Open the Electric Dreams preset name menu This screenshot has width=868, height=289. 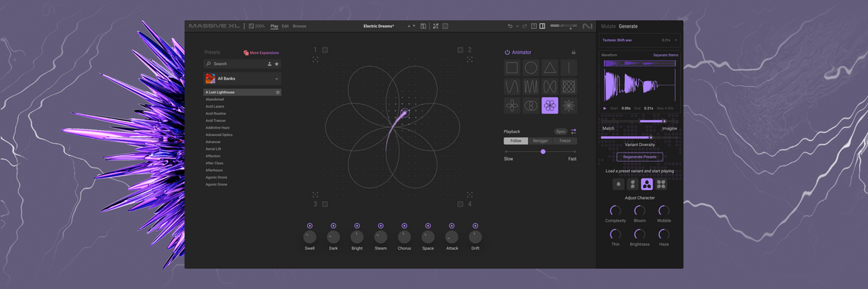point(378,26)
